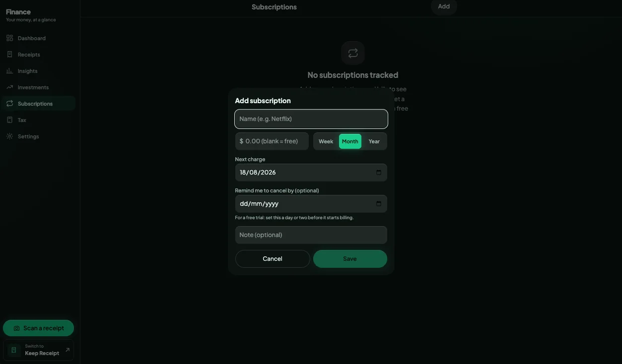Screen dimensions: 622x364
Task: Click the Finance app title
Action: [x=18, y=12]
